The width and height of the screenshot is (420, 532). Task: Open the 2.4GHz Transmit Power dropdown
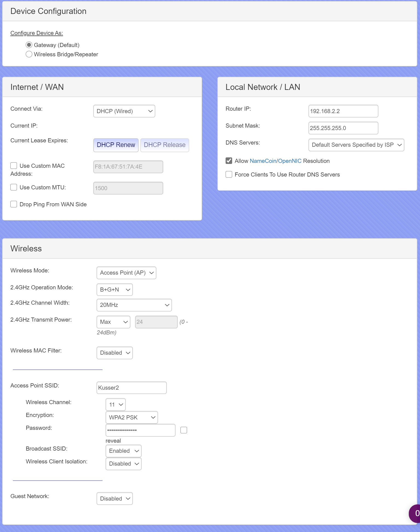tap(113, 322)
